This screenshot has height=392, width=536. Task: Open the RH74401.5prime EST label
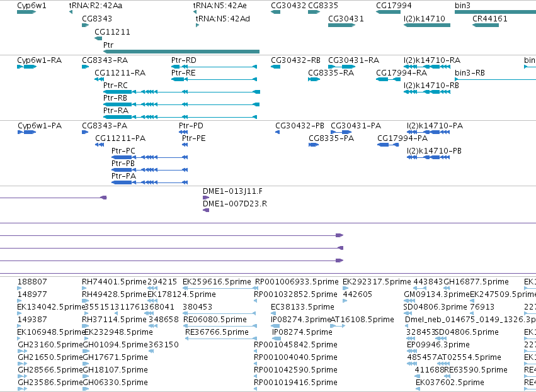tap(114, 282)
